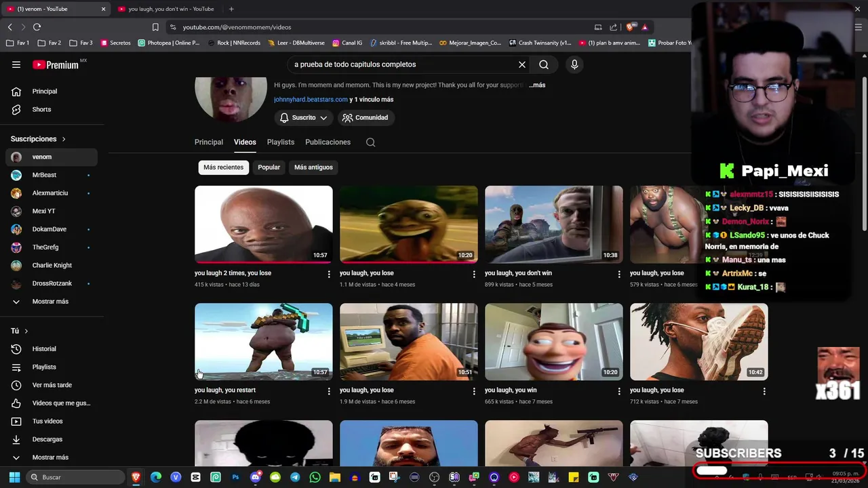Open Telegram from the taskbar
This screenshot has width=868, height=488.
(x=295, y=477)
